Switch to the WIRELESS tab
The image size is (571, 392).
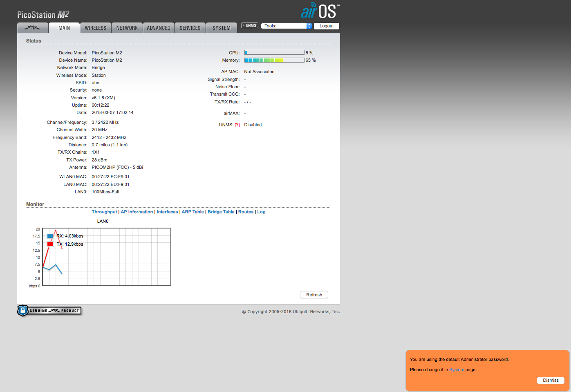[96, 28]
